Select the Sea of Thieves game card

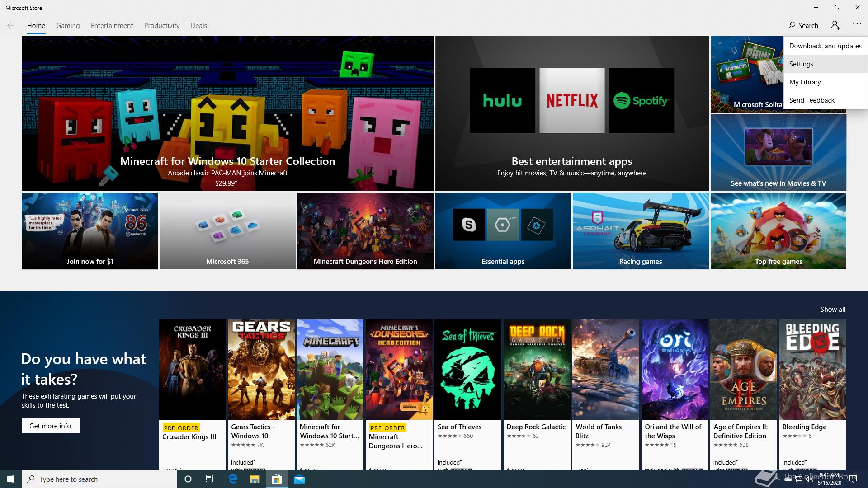coord(468,394)
